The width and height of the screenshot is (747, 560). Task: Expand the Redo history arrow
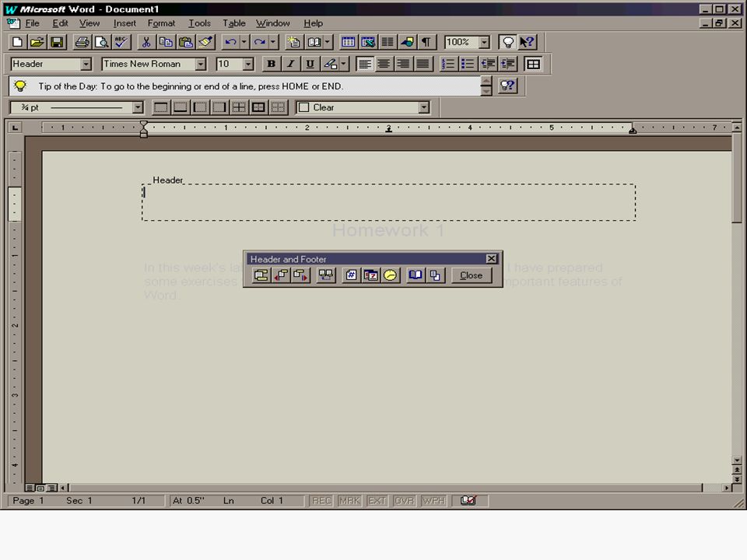click(x=273, y=42)
